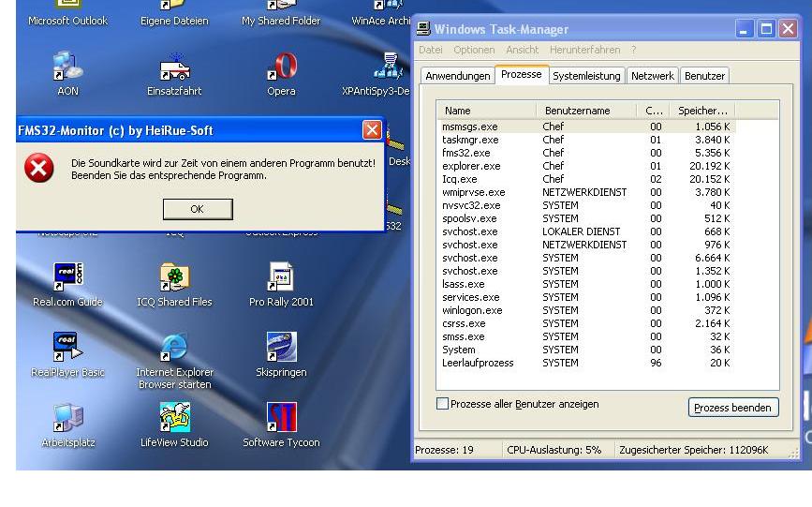Open the Arbeitsplatz desktop icon
The image size is (812, 507).
[69, 419]
